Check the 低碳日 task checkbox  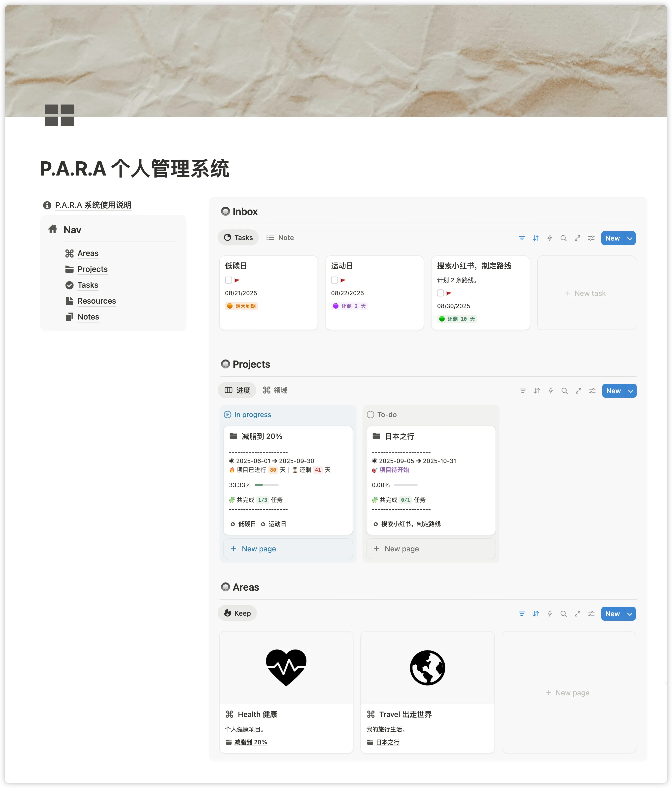229,280
